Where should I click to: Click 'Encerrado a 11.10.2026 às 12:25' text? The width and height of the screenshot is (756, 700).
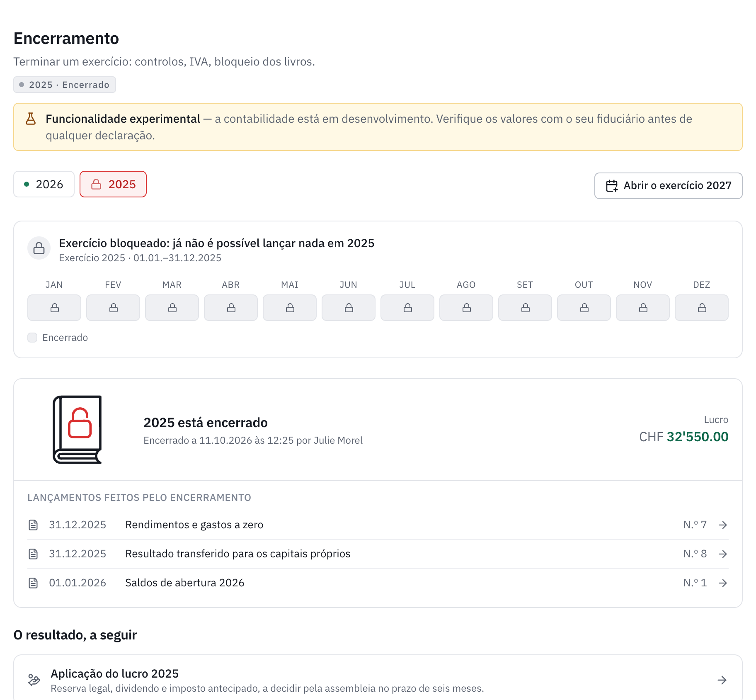tap(219, 440)
